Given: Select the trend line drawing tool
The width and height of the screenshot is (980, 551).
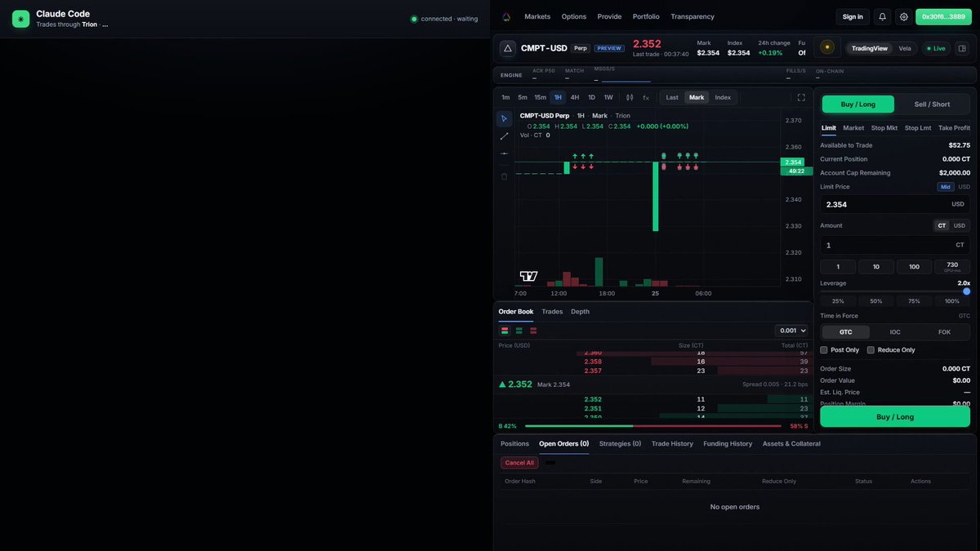Looking at the screenshot, I should point(504,136).
